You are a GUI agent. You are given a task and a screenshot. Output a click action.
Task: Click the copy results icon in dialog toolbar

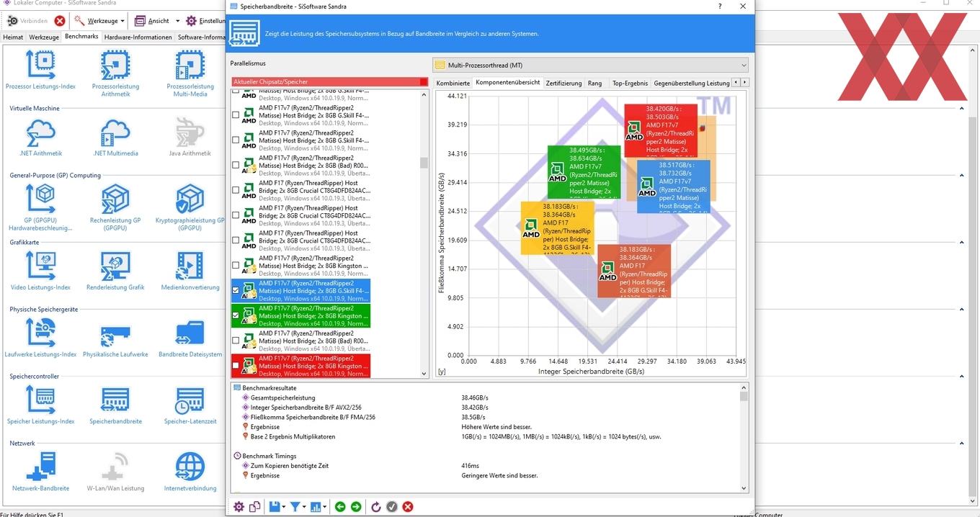[x=254, y=507]
